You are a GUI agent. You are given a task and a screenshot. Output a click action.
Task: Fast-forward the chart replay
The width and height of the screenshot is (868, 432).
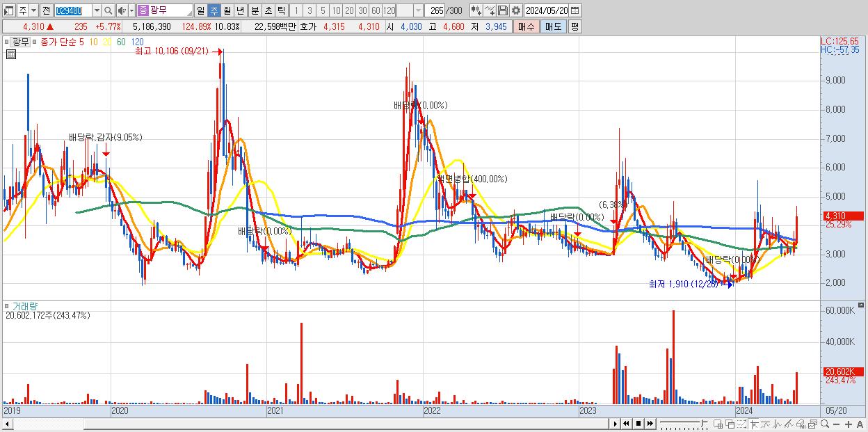point(650,424)
